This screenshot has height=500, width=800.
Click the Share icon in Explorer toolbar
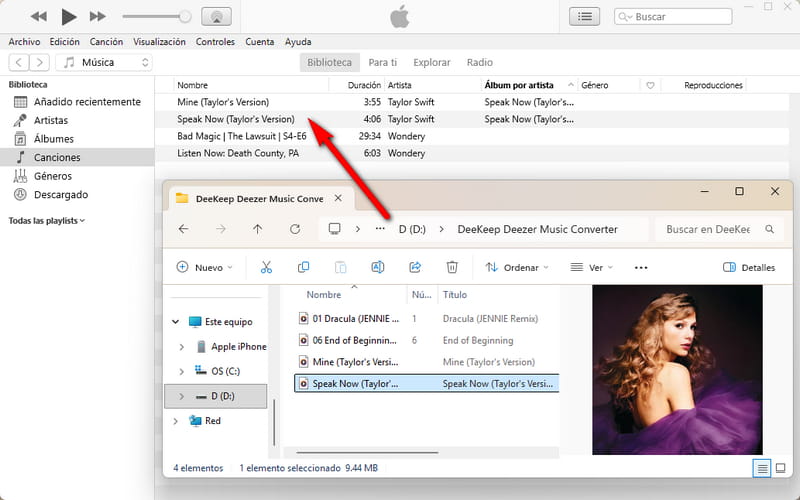point(415,267)
